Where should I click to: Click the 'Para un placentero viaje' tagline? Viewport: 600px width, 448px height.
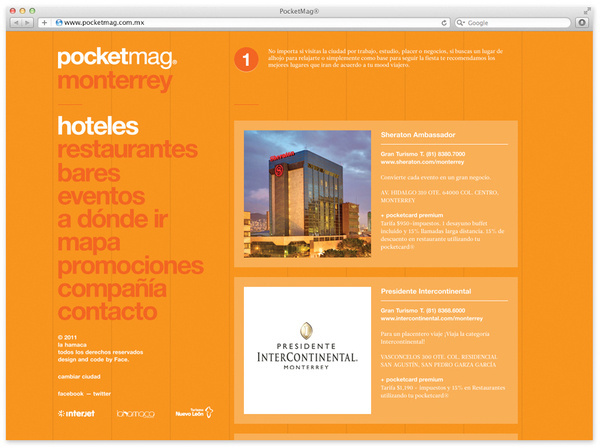[x=435, y=338]
